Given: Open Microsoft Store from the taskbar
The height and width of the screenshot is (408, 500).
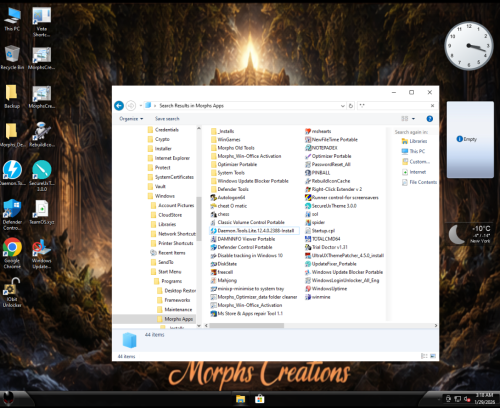Looking at the screenshot, I should tap(259, 399).
